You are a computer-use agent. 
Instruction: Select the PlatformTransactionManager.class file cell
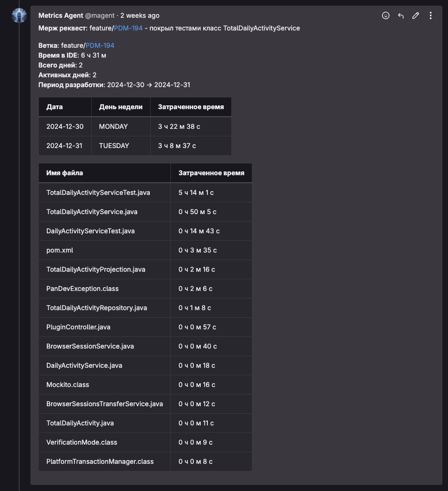tap(104, 461)
